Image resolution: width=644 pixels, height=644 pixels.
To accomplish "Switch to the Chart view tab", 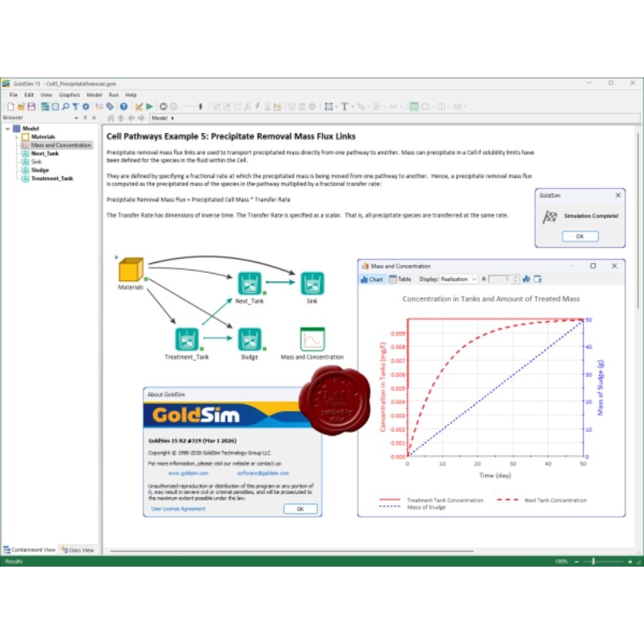I will (372, 279).
